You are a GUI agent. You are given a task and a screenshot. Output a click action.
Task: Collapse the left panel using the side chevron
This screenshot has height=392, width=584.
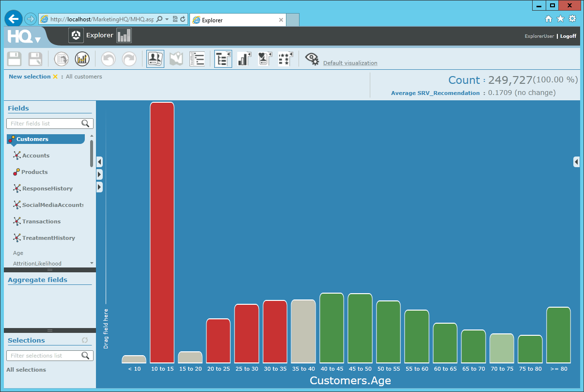click(x=99, y=162)
